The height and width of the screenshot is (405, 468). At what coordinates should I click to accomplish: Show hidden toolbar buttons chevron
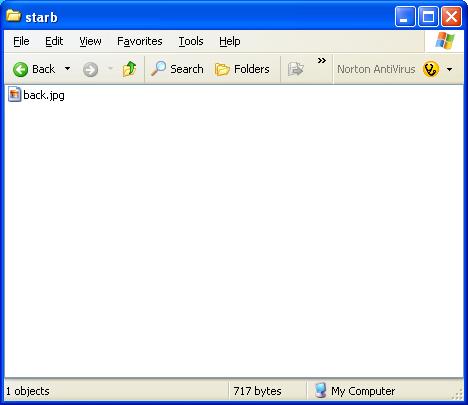(322, 61)
